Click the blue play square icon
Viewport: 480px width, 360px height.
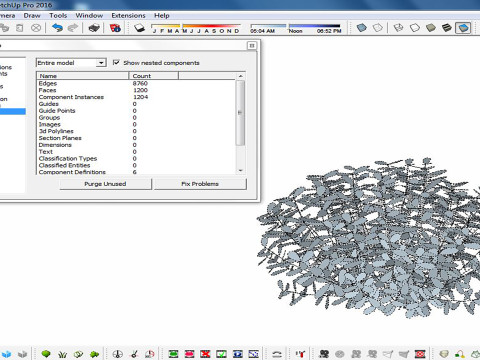pyautogui.click(x=237, y=354)
